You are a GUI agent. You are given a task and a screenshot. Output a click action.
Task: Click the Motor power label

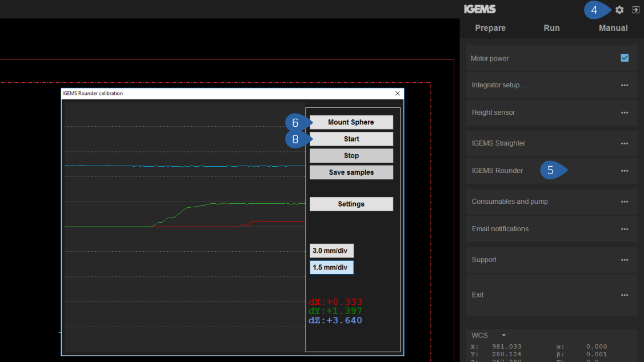[x=489, y=58]
